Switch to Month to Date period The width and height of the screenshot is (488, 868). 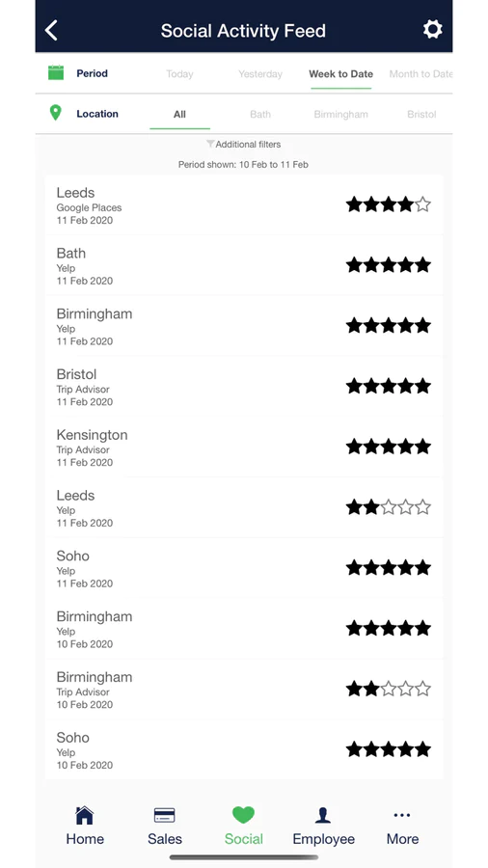click(x=420, y=74)
